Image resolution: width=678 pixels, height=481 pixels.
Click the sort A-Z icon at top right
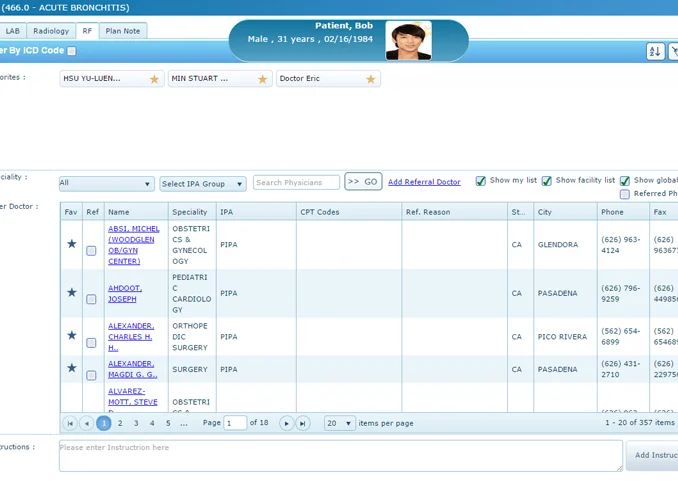point(655,52)
